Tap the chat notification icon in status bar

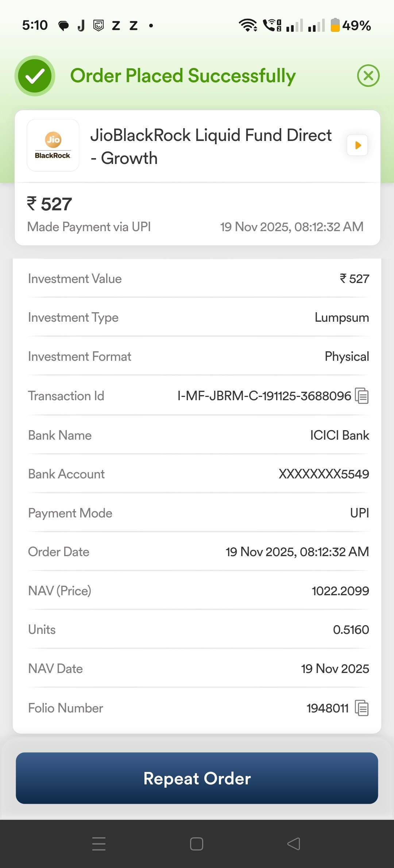click(63, 26)
